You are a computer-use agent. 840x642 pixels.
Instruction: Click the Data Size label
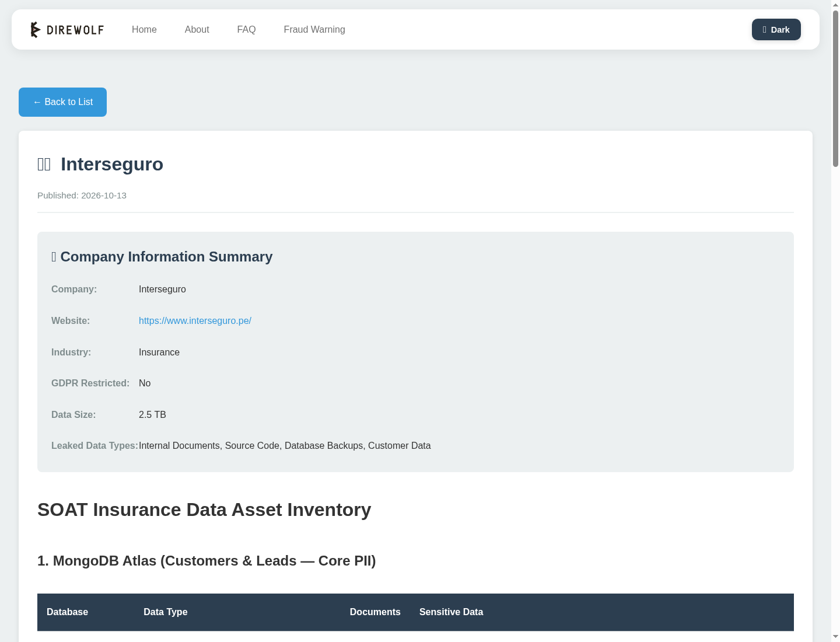73,414
